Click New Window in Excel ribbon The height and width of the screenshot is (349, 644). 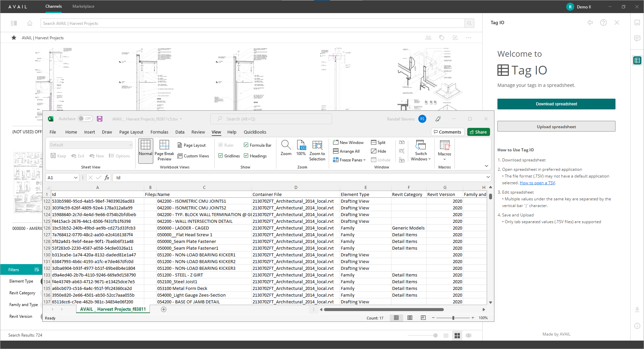[348, 143]
